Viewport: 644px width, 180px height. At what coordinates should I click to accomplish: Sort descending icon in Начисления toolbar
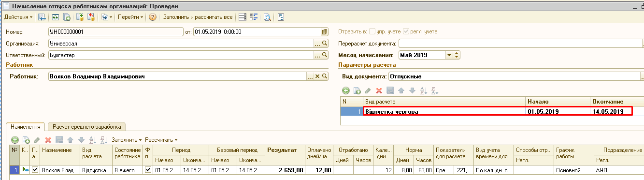103,140
